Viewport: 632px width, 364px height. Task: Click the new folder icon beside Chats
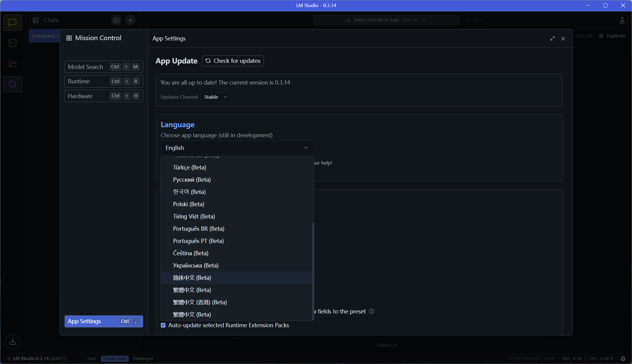[x=116, y=20]
